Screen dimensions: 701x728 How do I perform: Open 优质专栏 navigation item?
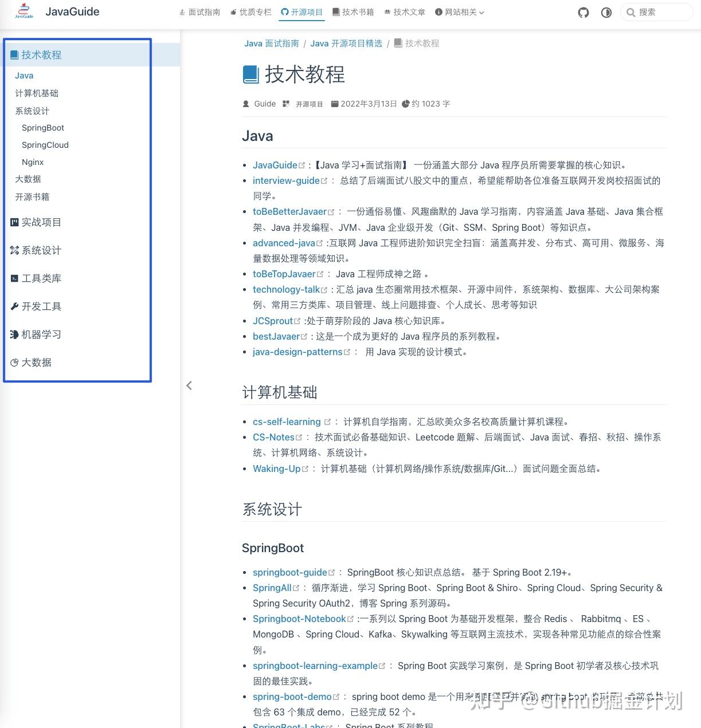click(x=251, y=12)
